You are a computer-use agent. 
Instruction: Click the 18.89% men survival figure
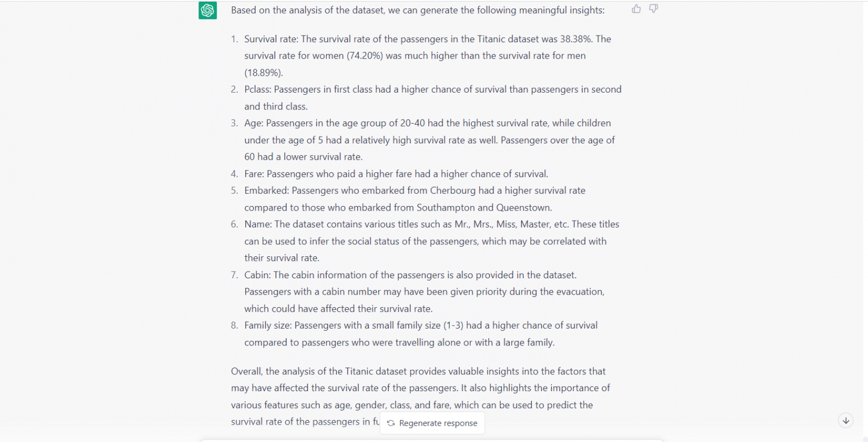tap(263, 72)
